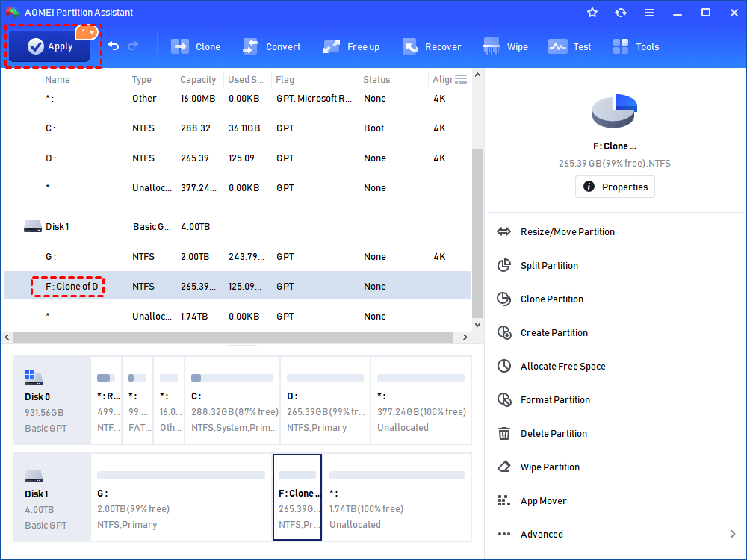This screenshot has height=560, width=747.
Task: Click the Wipe Partition eraser icon
Action: point(504,467)
